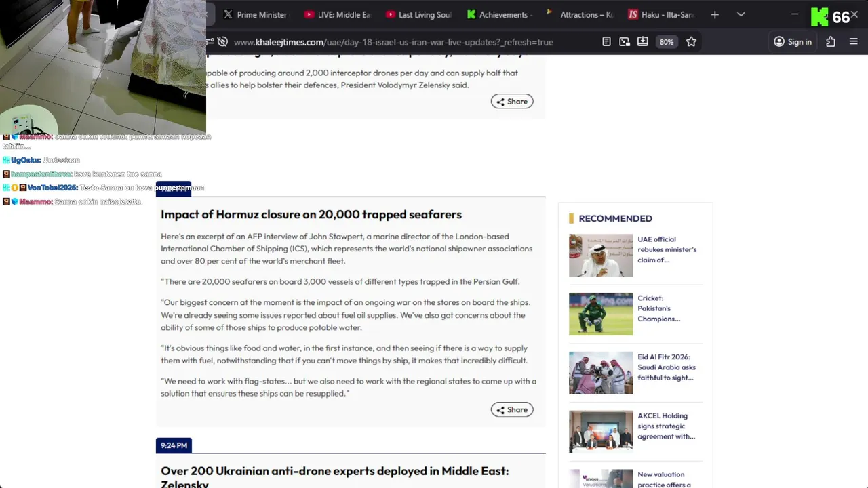Click the webcam video overlay

[x=103, y=66]
